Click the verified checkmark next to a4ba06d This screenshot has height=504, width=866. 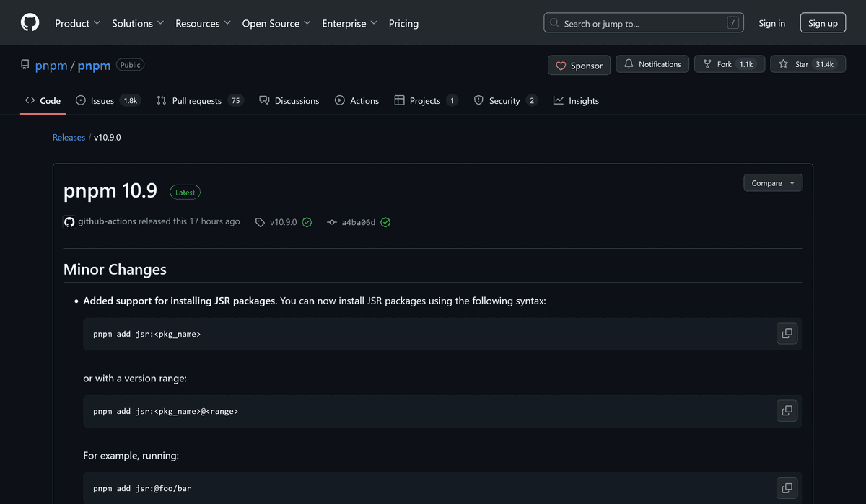tap(385, 222)
